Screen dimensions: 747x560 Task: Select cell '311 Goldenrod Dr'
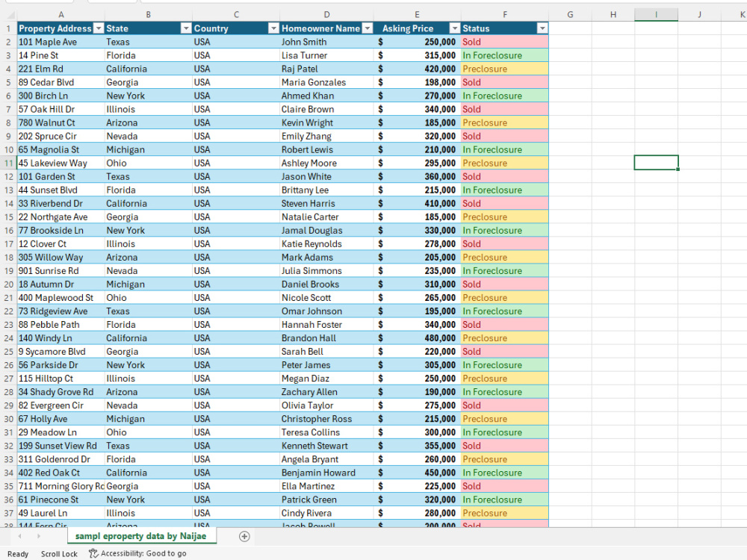point(61,459)
